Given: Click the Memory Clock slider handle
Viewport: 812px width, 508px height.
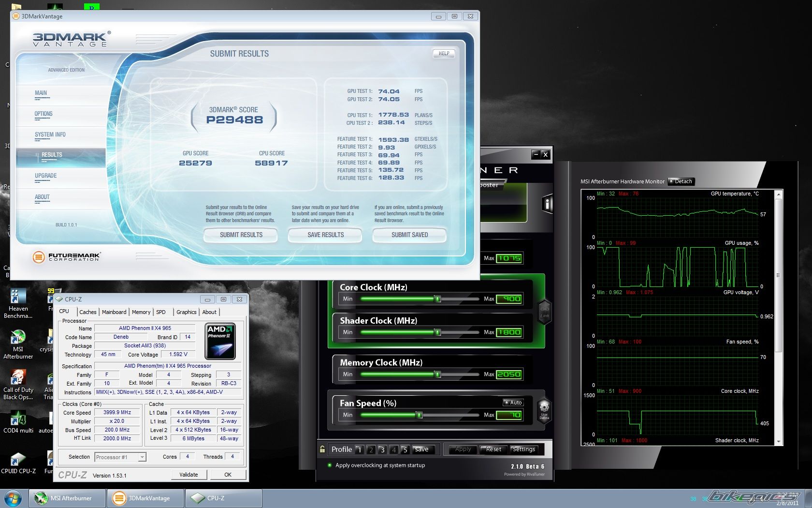Looking at the screenshot, I should [x=437, y=374].
